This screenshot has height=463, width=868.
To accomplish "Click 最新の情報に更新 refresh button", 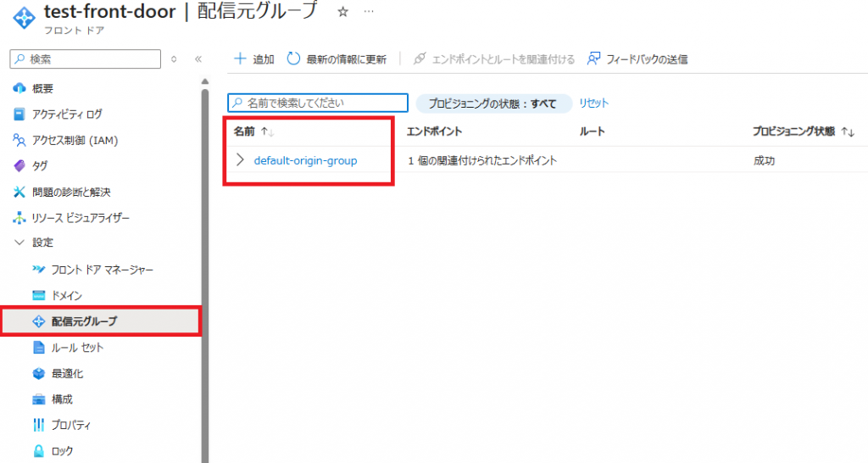I will pyautogui.click(x=337, y=59).
